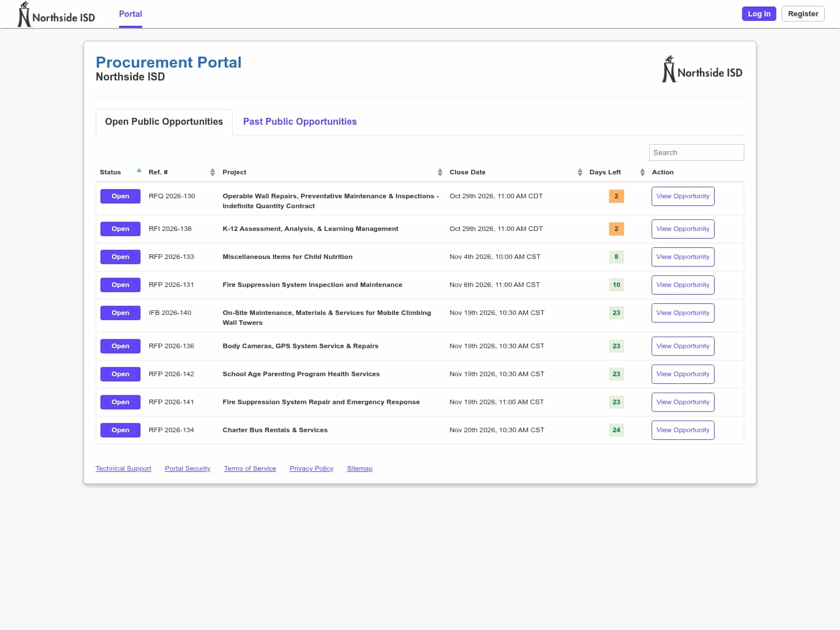Click the Northside ISD logo in top navbar

coord(57,14)
